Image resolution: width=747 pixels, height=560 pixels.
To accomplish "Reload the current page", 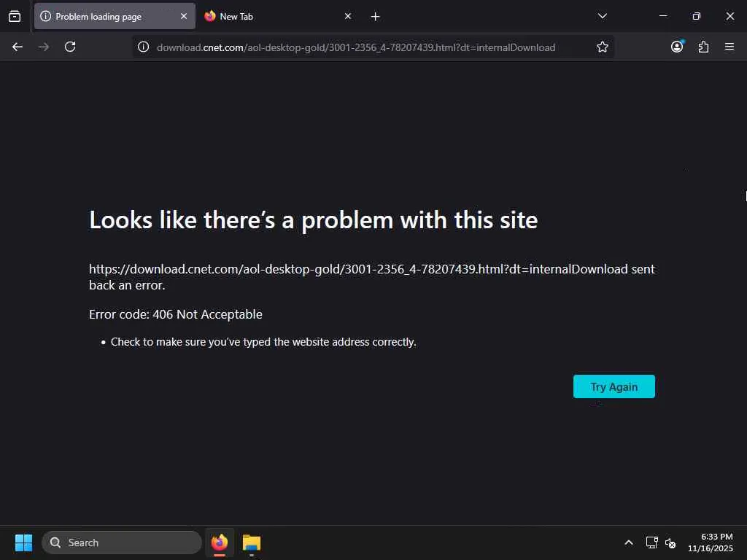I will point(70,47).
